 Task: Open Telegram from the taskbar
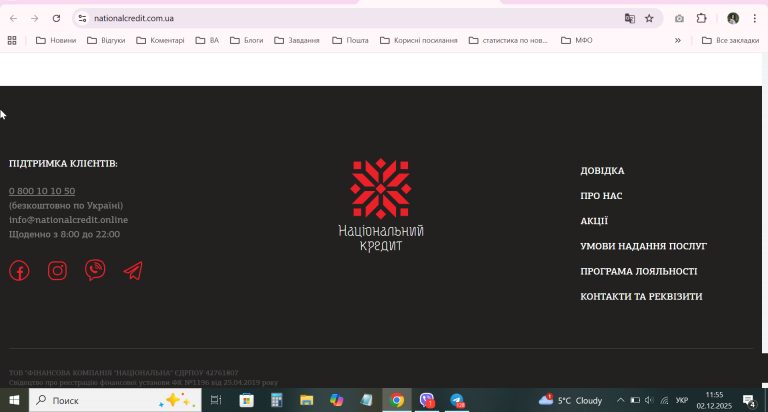coord(457,400)
